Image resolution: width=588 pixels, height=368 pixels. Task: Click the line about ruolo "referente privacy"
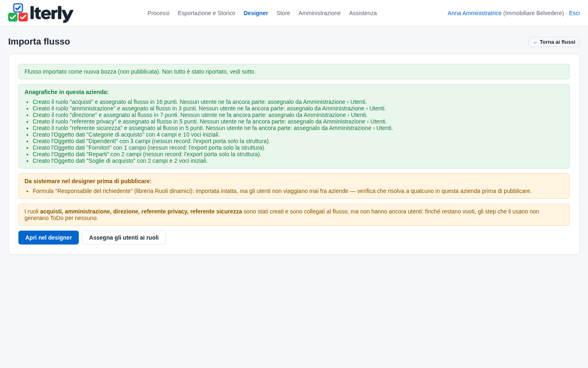pyautogui.click(x=210, y=121)
